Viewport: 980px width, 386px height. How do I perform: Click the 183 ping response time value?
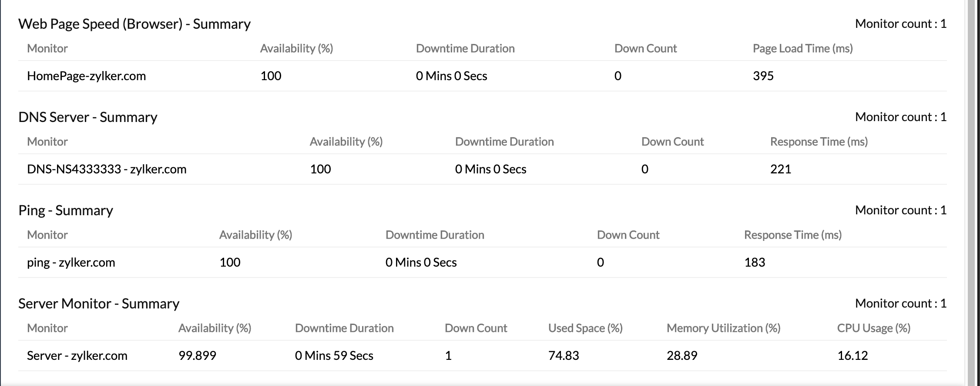[x=755, y=262]
